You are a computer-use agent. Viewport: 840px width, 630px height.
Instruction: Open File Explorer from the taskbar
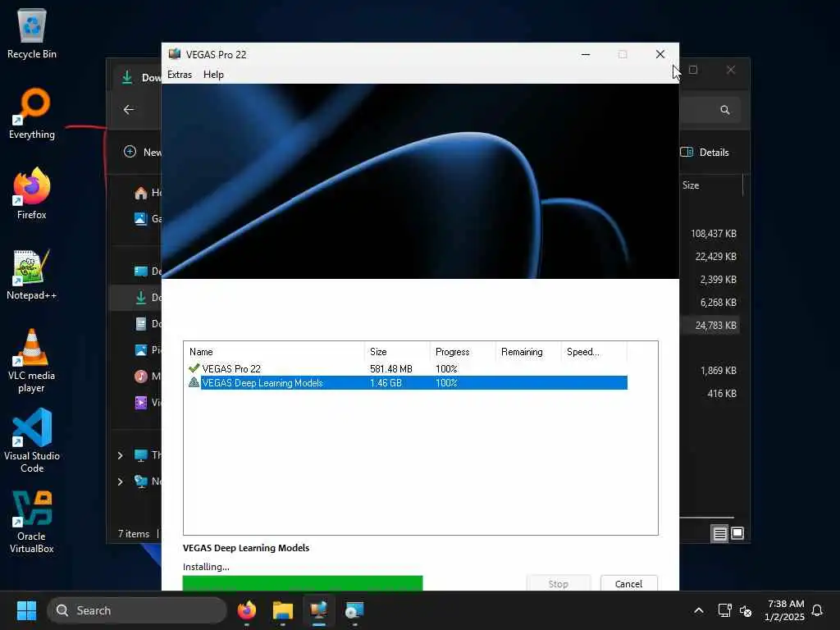coord(283,610)
